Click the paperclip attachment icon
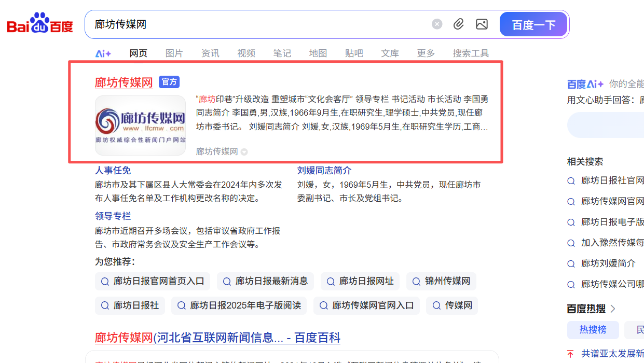The image size is (644, 363). coord(458,24)
